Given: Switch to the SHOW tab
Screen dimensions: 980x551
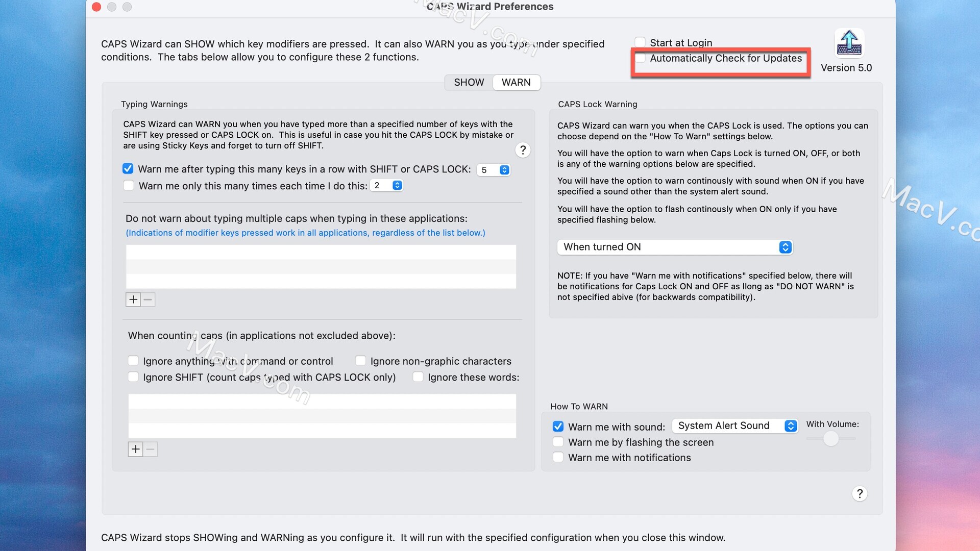Looking at the screenshot, I should pyautogui.click(x=469, y=82).
